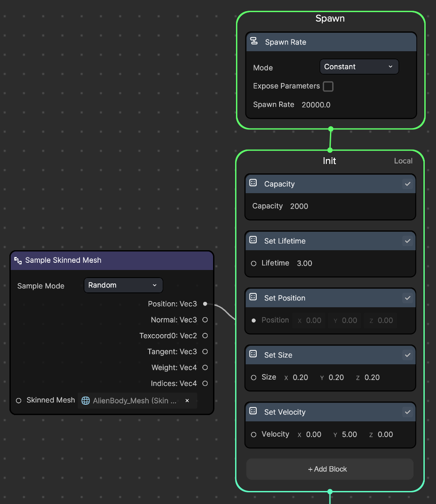Screen dimensions: 436x504
Task: Click the Local space label on Init
Action: point(403,161)
